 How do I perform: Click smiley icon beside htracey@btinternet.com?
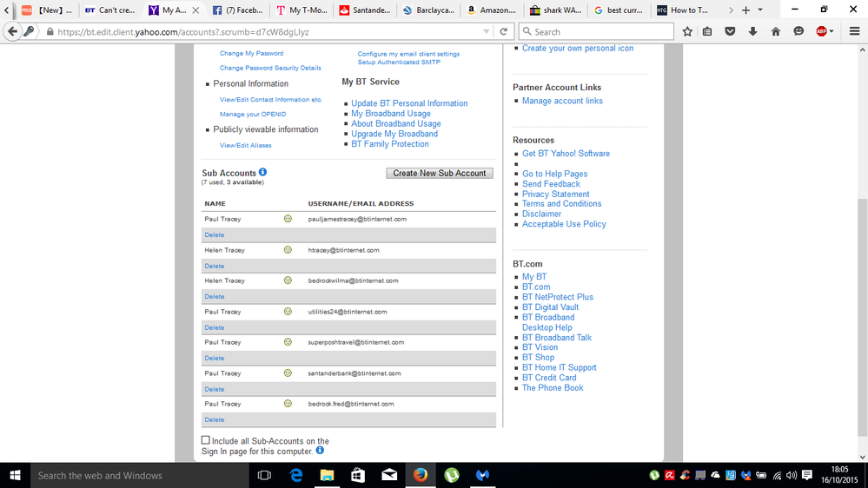(x=288, y=249)
